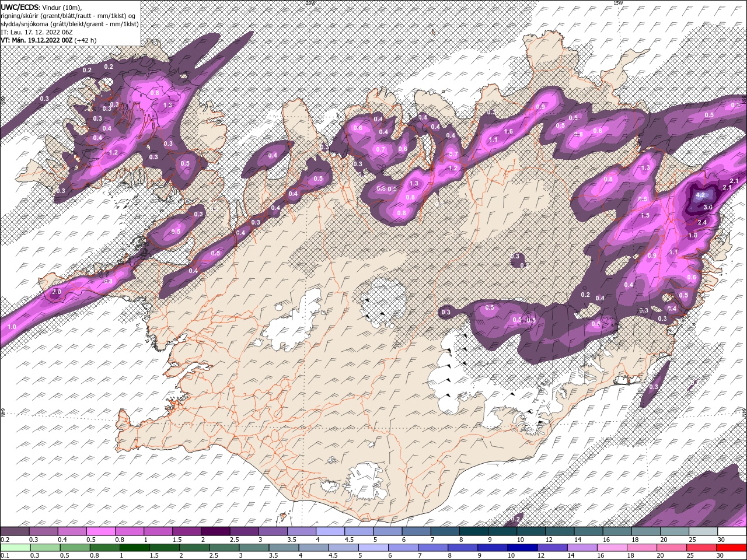Click the 3.6 value label on the map
The height and width of the screenshot is (560, 747).
[708, 208]
